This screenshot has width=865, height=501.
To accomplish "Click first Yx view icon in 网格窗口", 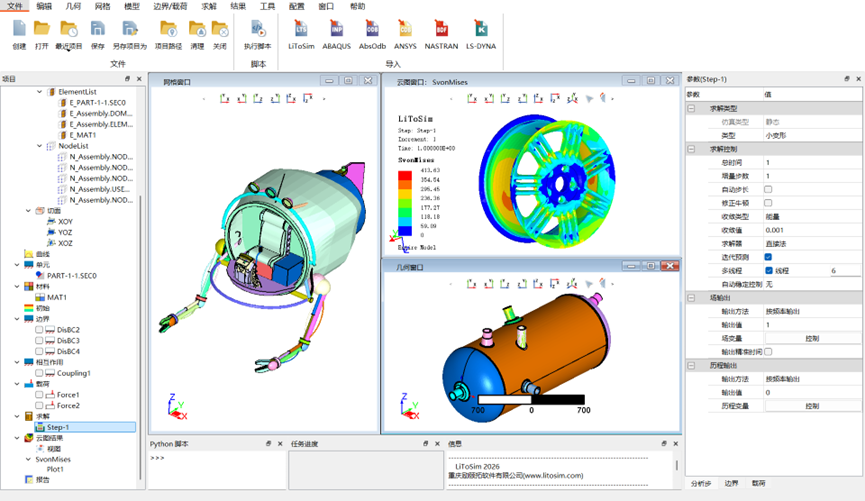I will click(225, 98).
